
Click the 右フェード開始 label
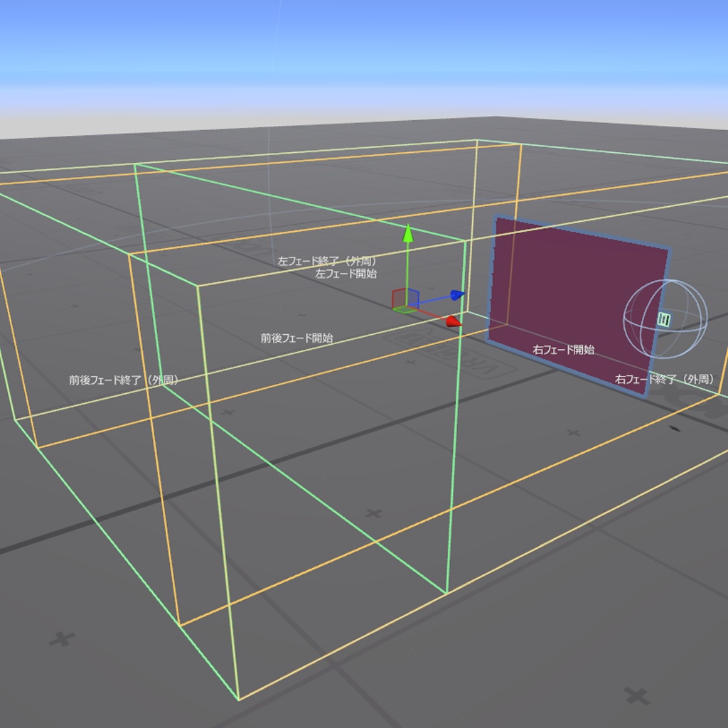pyautogui.click(x=563, y=350)
